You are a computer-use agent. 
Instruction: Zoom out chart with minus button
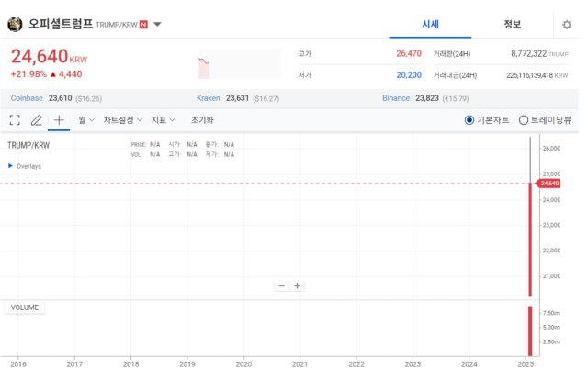[x=281, y=285]
